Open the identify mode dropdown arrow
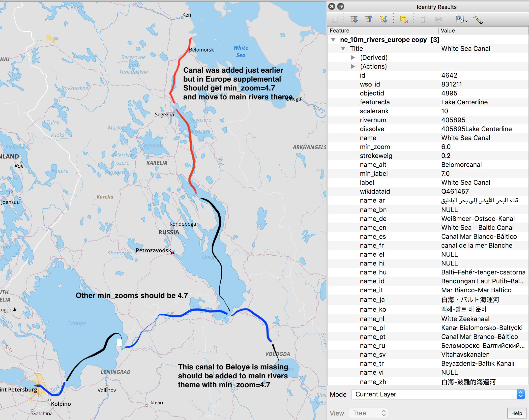529x420 pixels. pyautogui.click(x=467, y=21)
